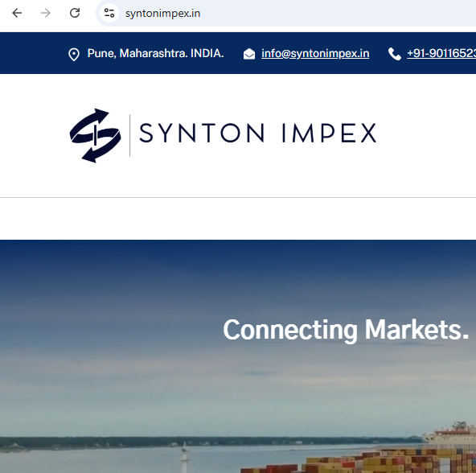
Task: Click the Pune, Maharashtra. INDIA. address text
Action: (x=155, y=53)
